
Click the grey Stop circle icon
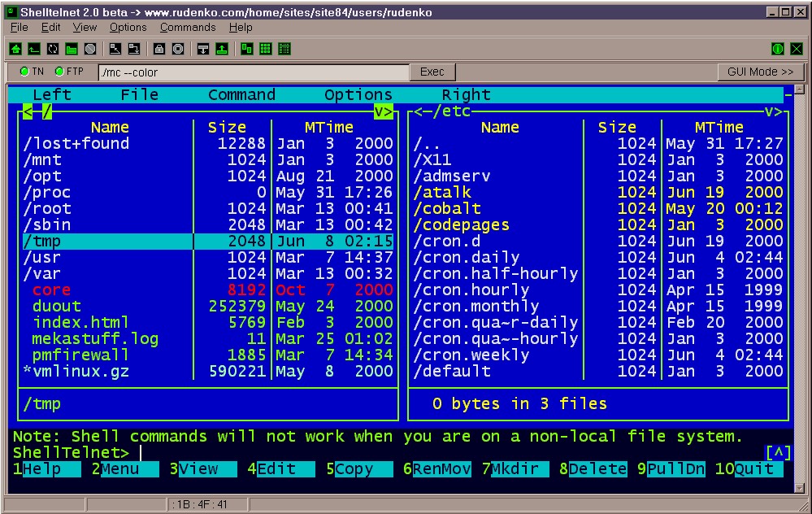90,49
